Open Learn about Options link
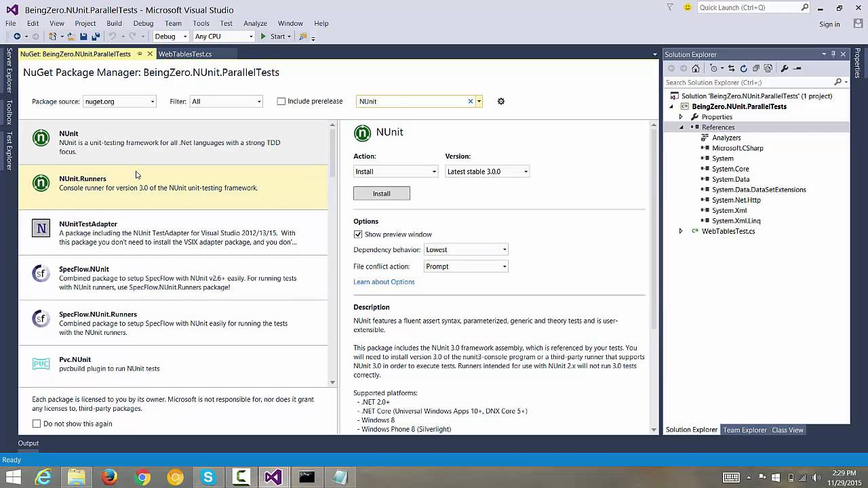868x488 pixels. tap(384, 282)
